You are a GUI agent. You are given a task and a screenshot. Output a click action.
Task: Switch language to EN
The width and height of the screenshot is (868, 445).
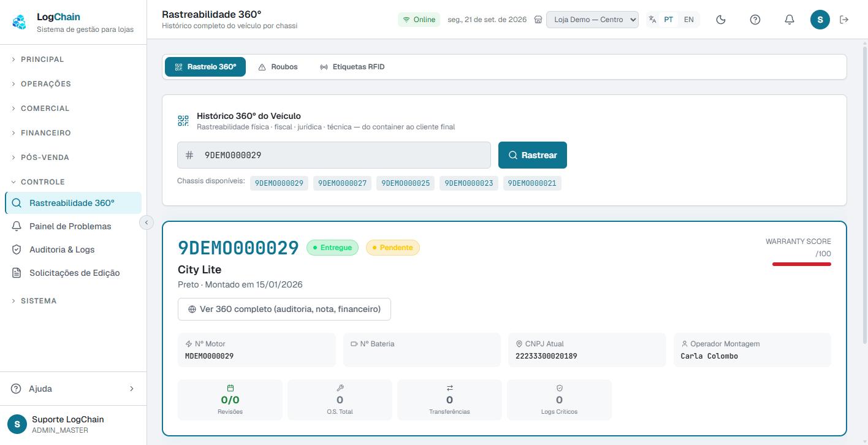pyautogui.click(x=689, y=20)
